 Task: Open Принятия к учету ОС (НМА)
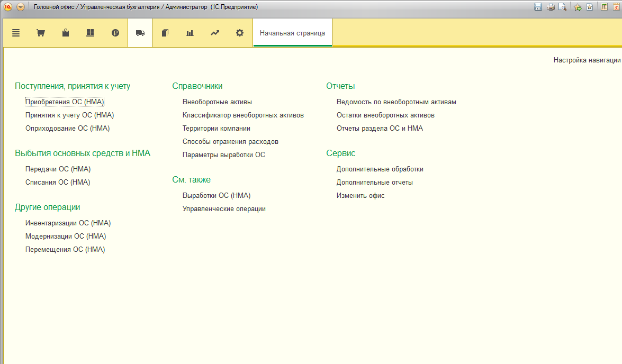(x=69, y=115)
